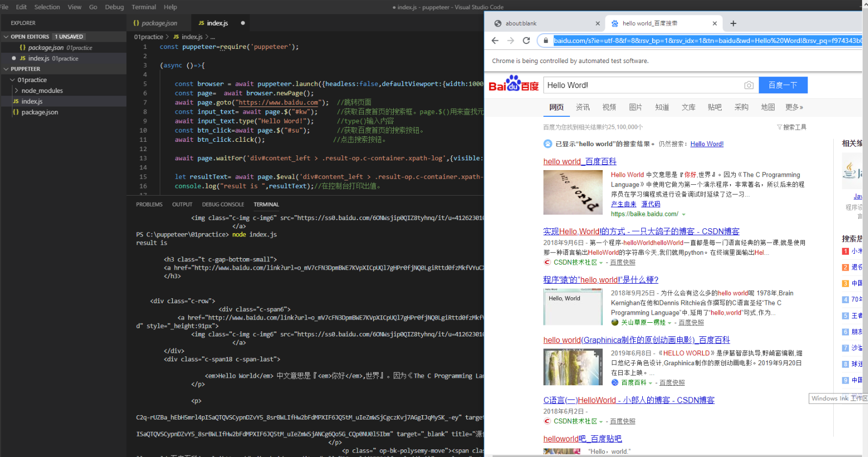Viewport: 868px width, 457px height.
Task: Switch to the OUTPUT panel tab
Action: point(182,205)
